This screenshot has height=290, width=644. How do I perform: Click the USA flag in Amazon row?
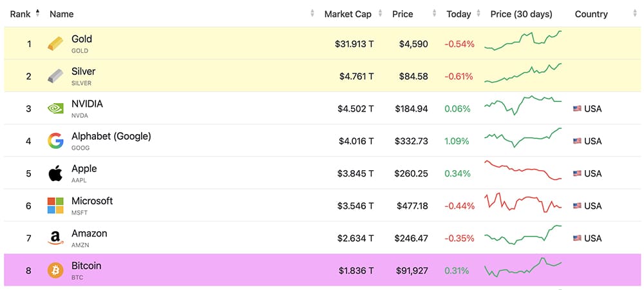point(577,238)
